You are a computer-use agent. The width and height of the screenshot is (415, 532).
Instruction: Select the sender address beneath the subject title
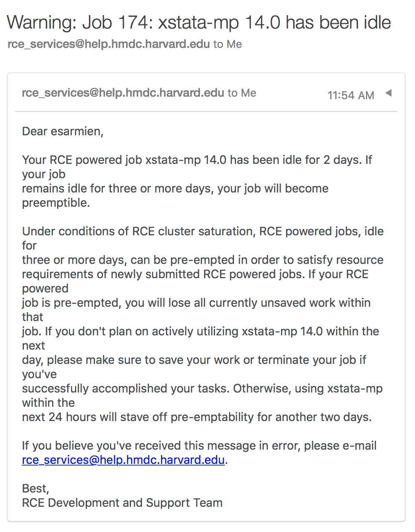click(x=109, y=44)
